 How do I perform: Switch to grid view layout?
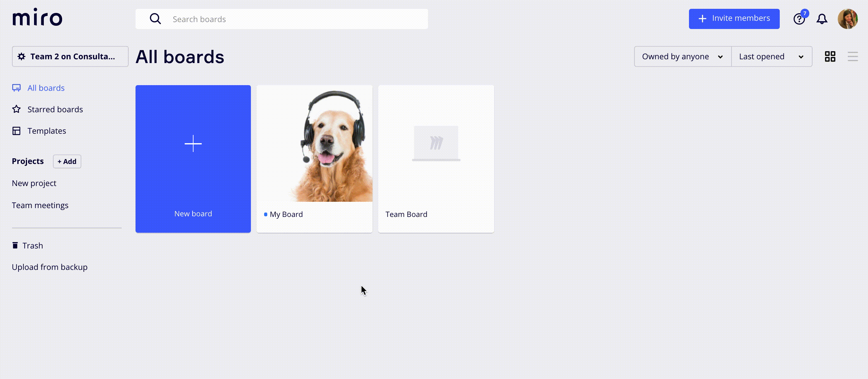pyautogui.click(x=830, y=56)
